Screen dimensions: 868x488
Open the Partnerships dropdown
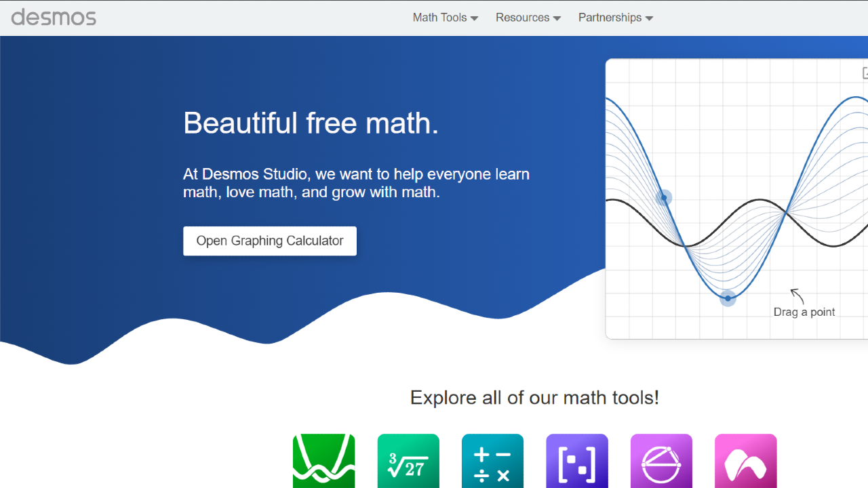[x=616, y=18]
